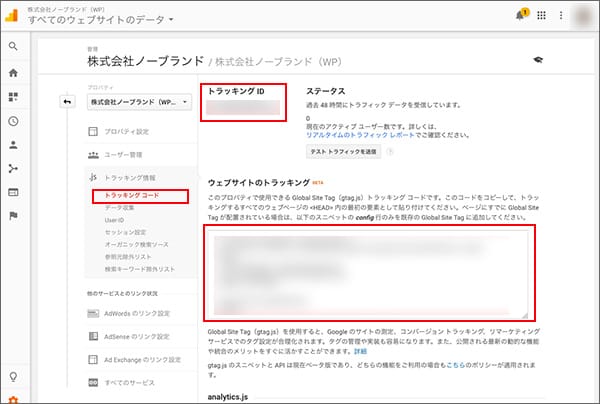This screenshot has height=404, width=600.
Task: Open プロパティ設定 property settings
Action: click(x=127, y=132)
